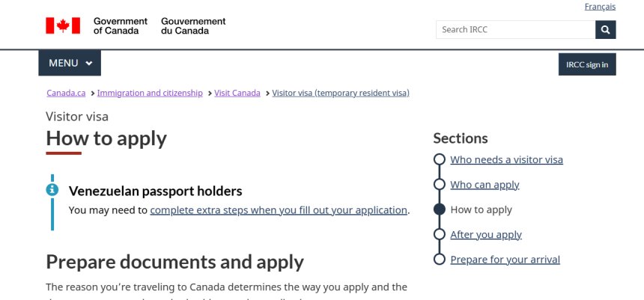Open the Canada.ca breadcrumb link

[x=66, y=94]
